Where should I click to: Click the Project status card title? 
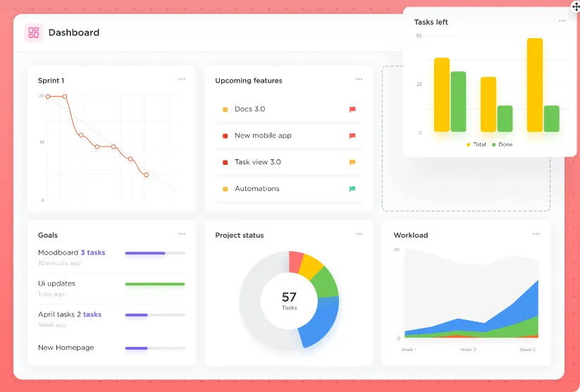tap(240, 235)
